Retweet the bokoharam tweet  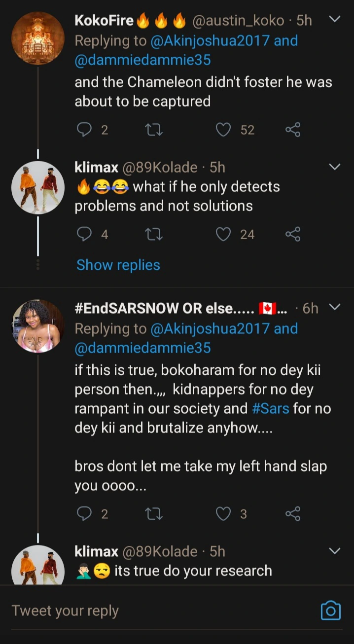coord(154,514)
